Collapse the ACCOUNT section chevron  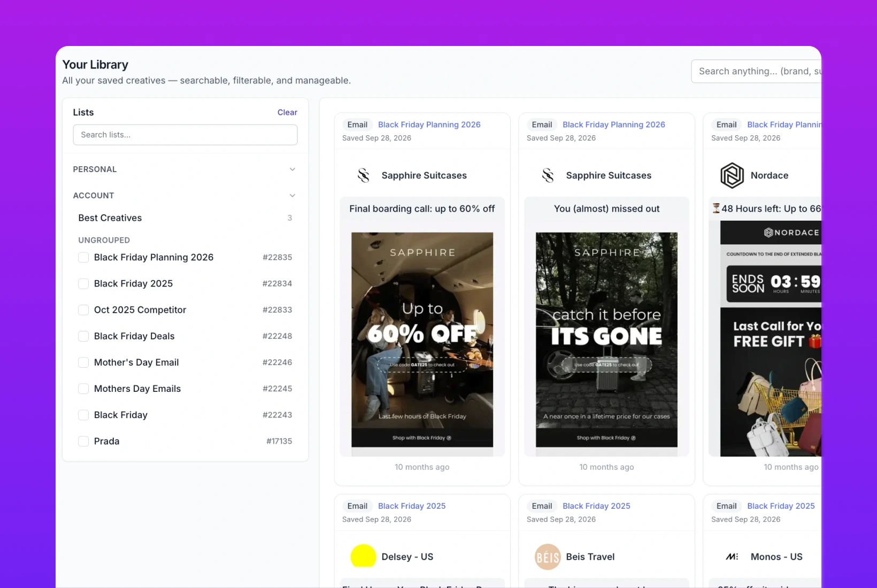293,196
